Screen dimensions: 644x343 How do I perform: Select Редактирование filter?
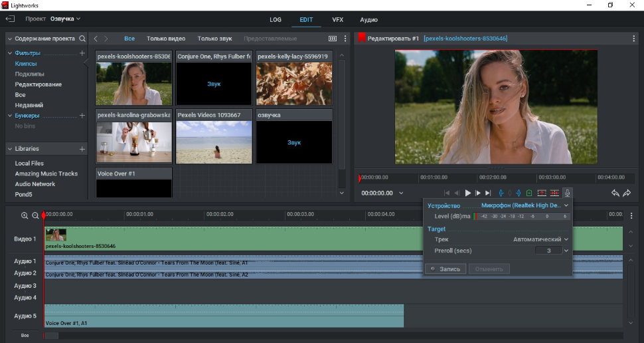click(39, 84)
